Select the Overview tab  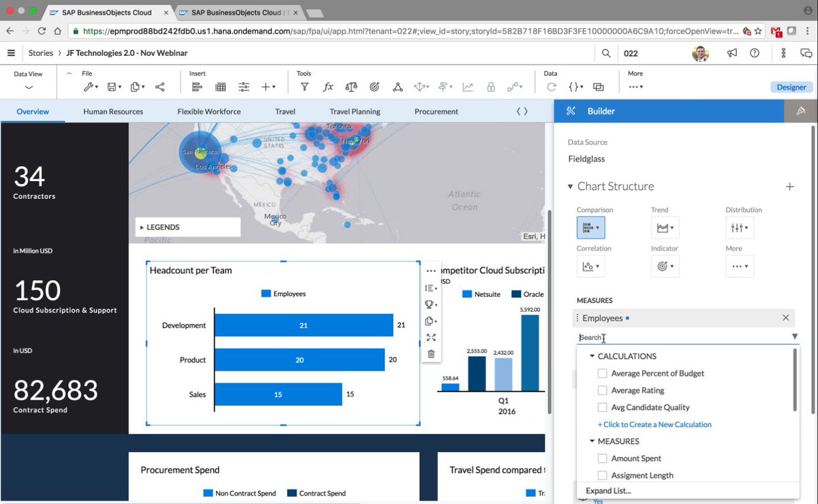coord(33,111)
